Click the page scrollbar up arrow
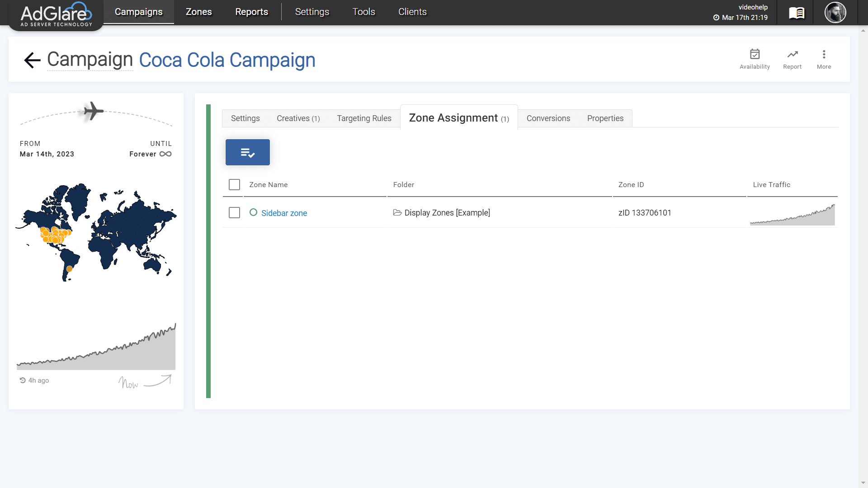 coord(863,31)
